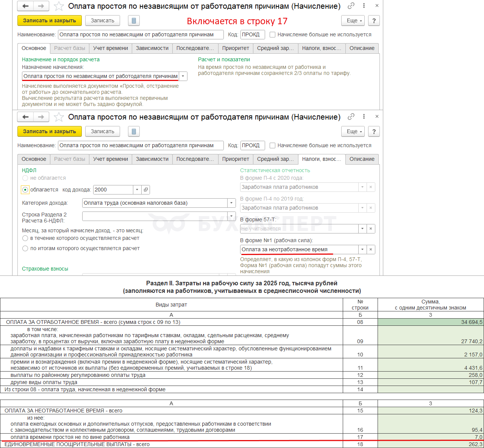Click the link icon in the lower window header

point(351,117)
